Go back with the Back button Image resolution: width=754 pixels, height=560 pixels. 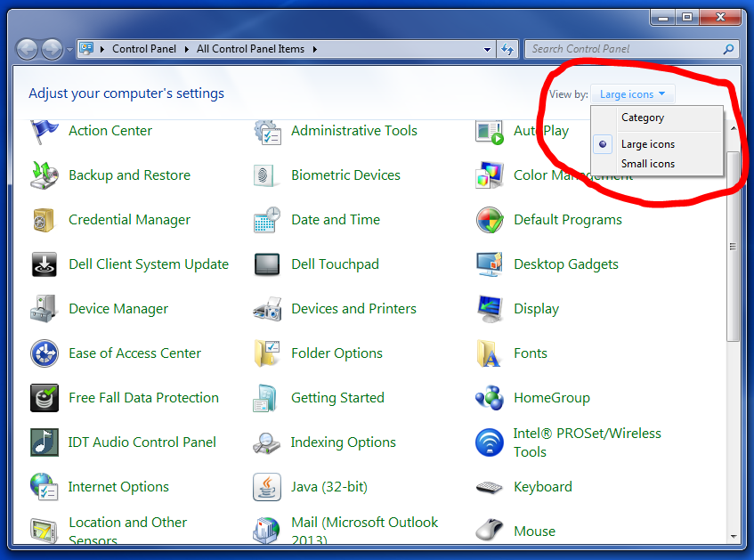pos(28,49)
